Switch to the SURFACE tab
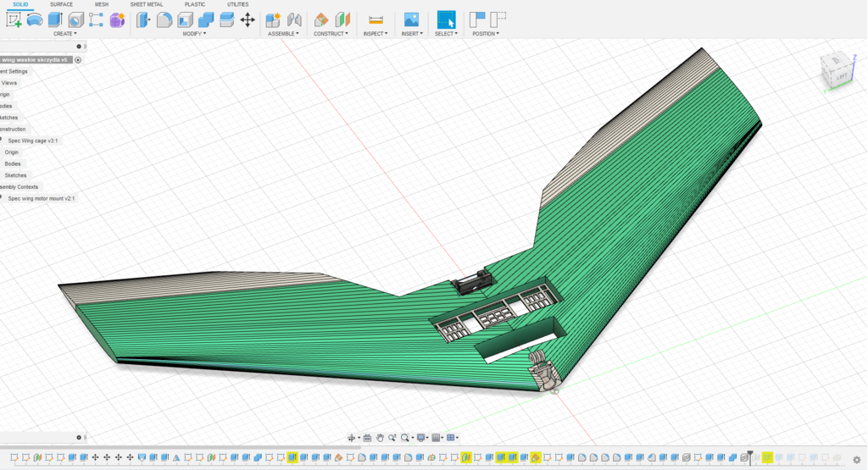This screenshot has height=470, width=868. pyautogui.click(x=62, y=4)
